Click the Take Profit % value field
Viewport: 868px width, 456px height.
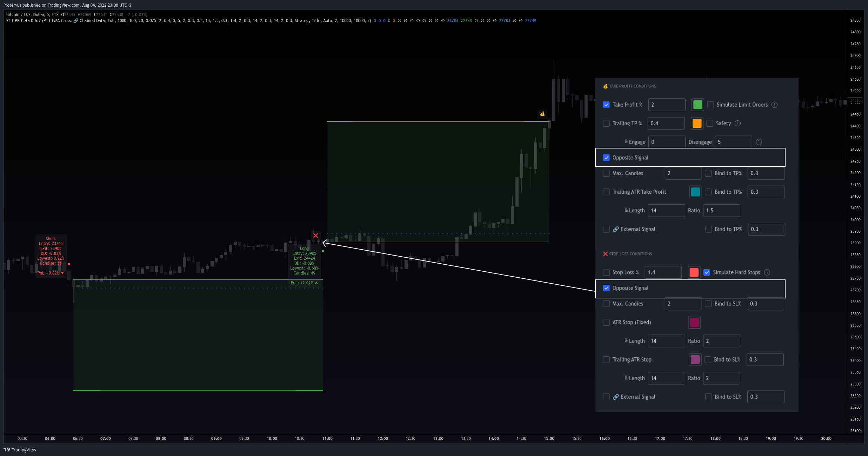[667, 105]
